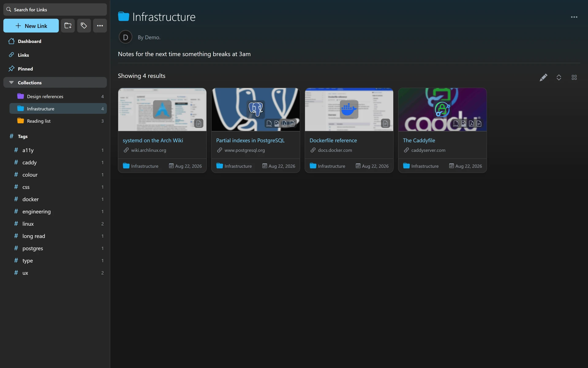Open PDF archive on PostgreSQL card
588x368 pixels.
[285, 123]
